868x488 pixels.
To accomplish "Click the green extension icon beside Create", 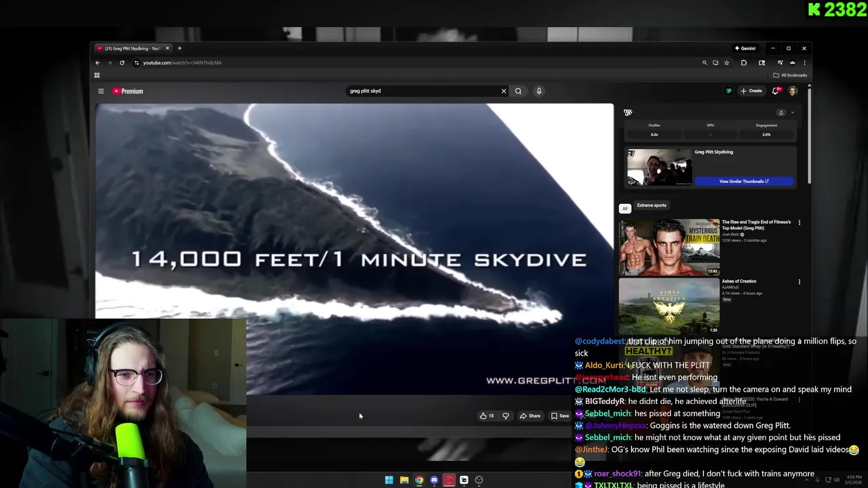I will (x=729, y=91).
